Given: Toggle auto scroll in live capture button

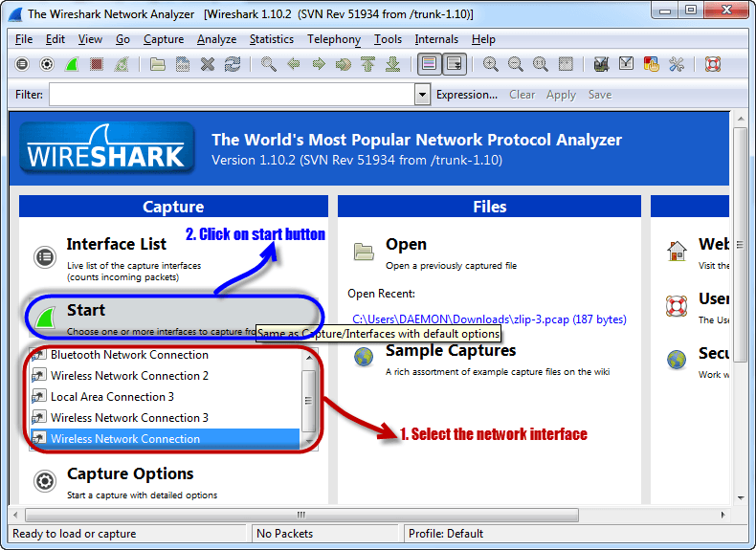Looking at the screenshot, I should click(454, 64).
